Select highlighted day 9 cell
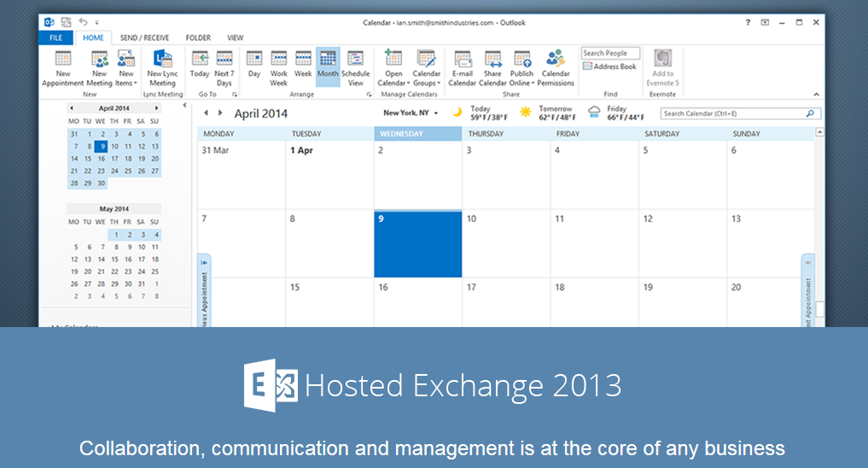The image size is (868, 468). click(x=418, y=243)
